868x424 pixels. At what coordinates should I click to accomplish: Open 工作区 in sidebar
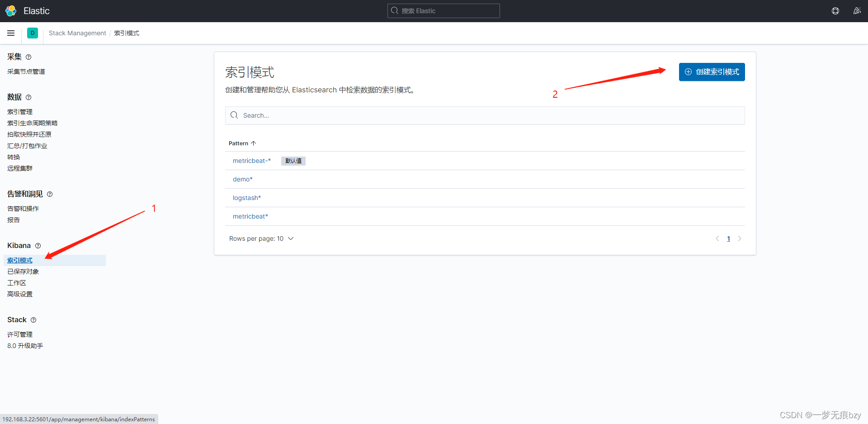[x=17, y=283]
